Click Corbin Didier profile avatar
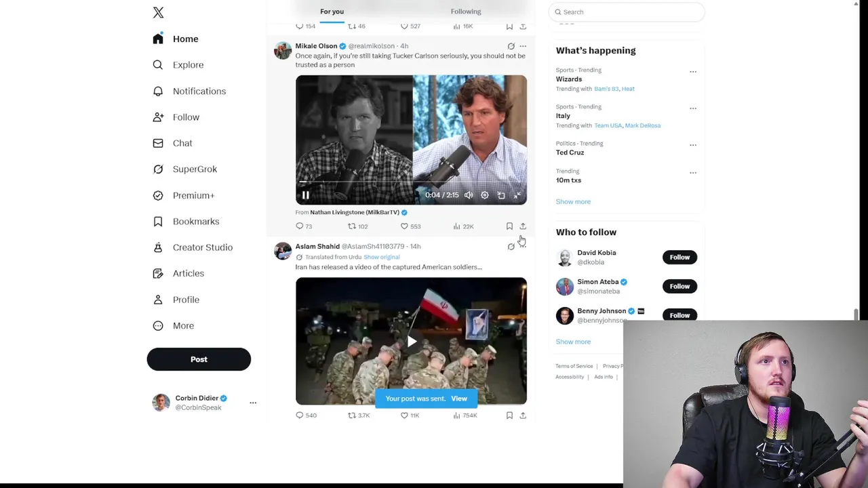The width and height of the screenshot is (868, 488). [x=161, y=403]
